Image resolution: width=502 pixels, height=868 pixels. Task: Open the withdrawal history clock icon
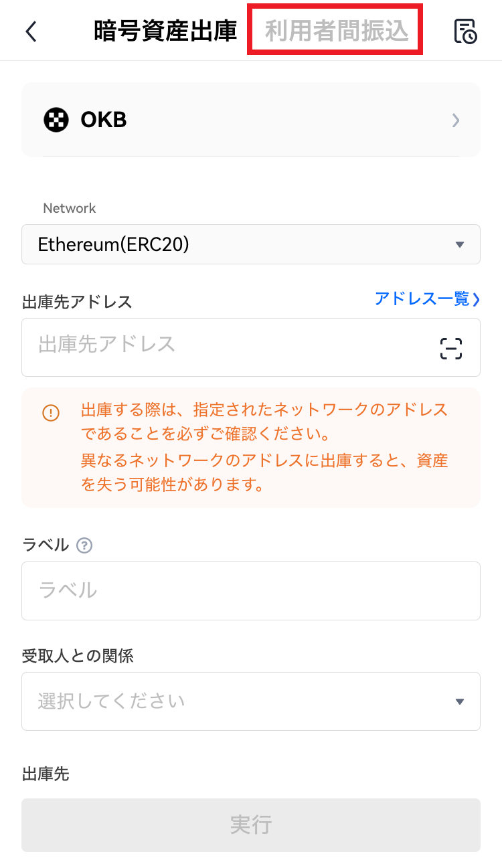tap(465, 31)
